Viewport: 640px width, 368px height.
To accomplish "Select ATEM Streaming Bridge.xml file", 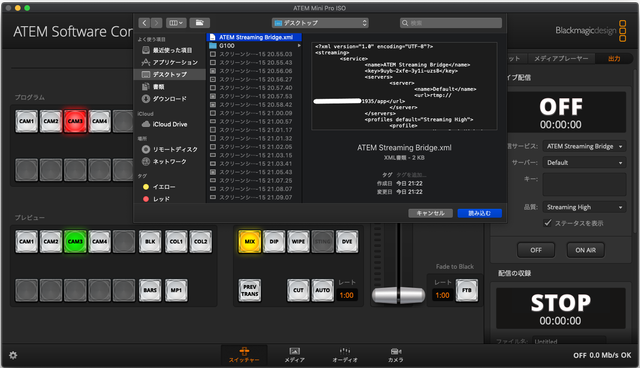I will [x=255, y=37].
